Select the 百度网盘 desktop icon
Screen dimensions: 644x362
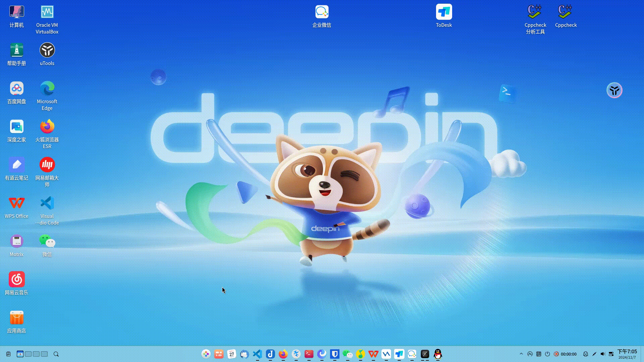16,93
